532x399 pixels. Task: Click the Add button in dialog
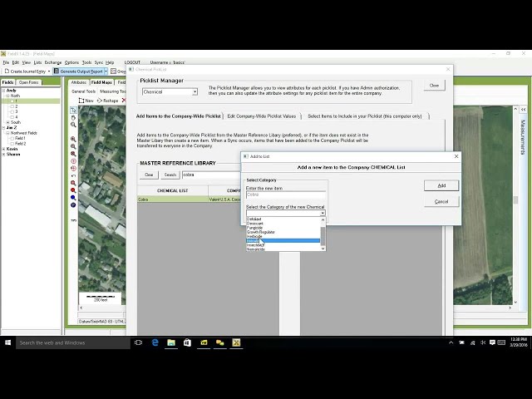pyautogui.click(x=441, y=185)
